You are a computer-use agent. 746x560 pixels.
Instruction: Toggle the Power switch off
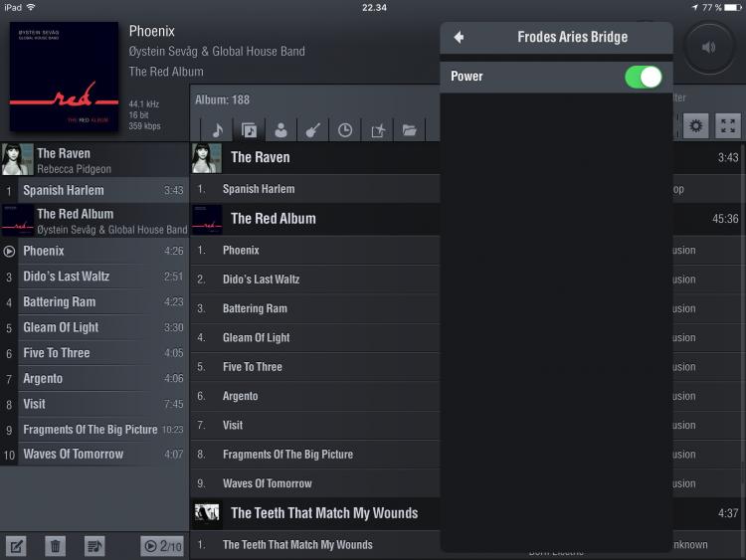[x=644, y=77]
